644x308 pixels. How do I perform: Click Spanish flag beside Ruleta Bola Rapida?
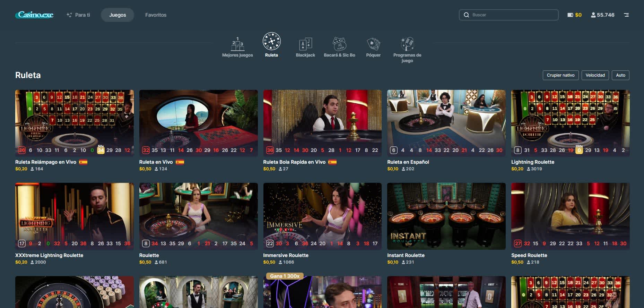pos(332,162)
